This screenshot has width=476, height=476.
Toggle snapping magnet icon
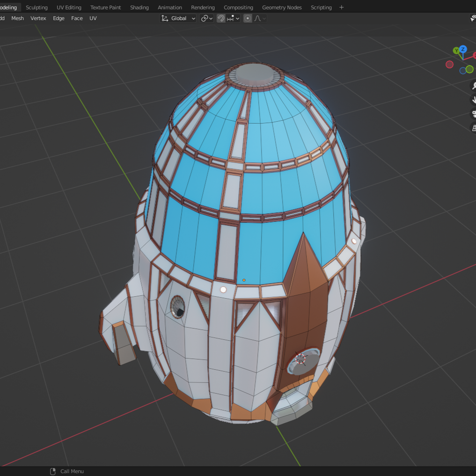pyautogui.click(x=221, y=18)
